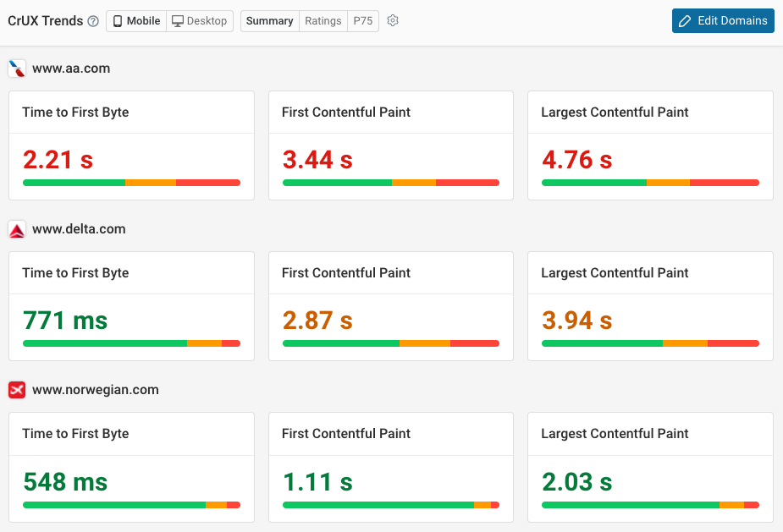
Task: Open the Summary tab
Action: [x=268, y=21]
